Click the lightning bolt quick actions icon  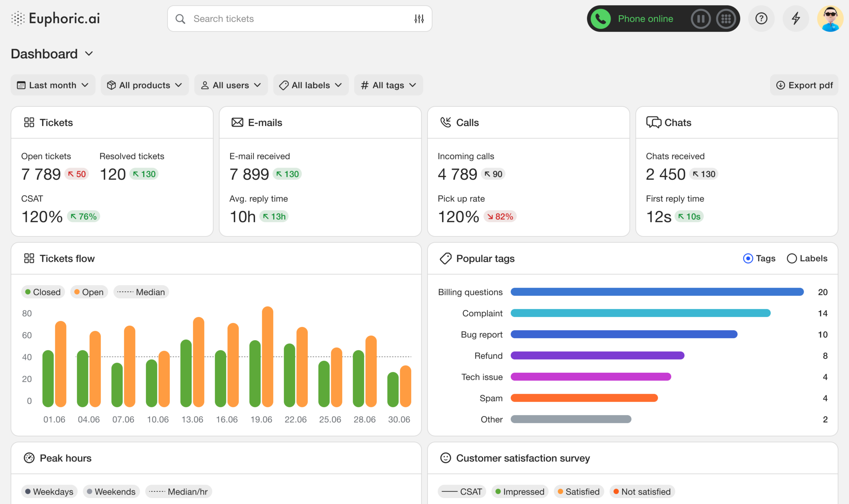point(796,19)
